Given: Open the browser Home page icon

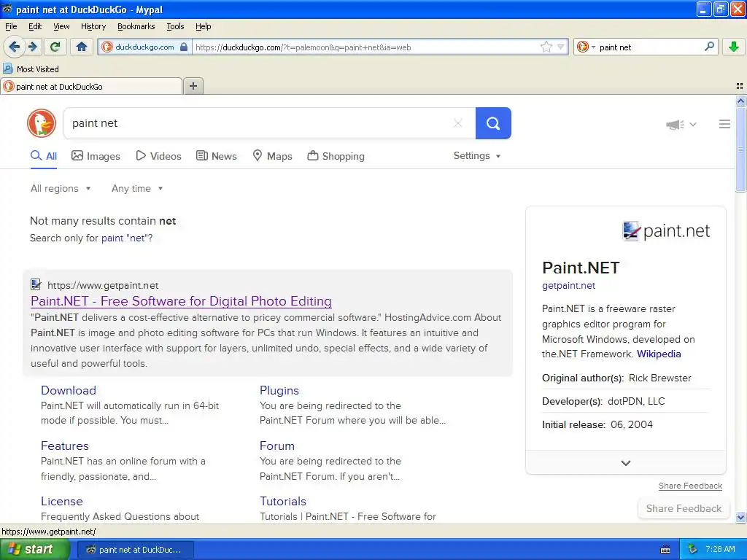Looking at the screenshot, I should click(82, 47).
